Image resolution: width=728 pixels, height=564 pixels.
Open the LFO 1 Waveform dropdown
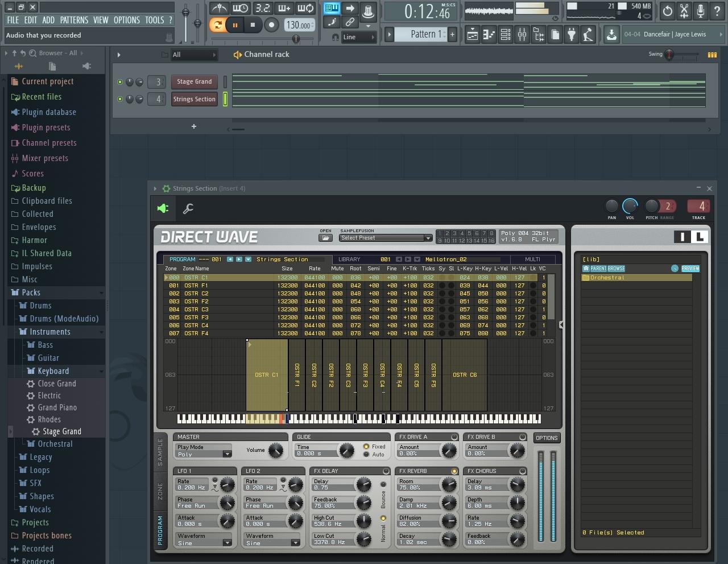[x=204, y=543]
